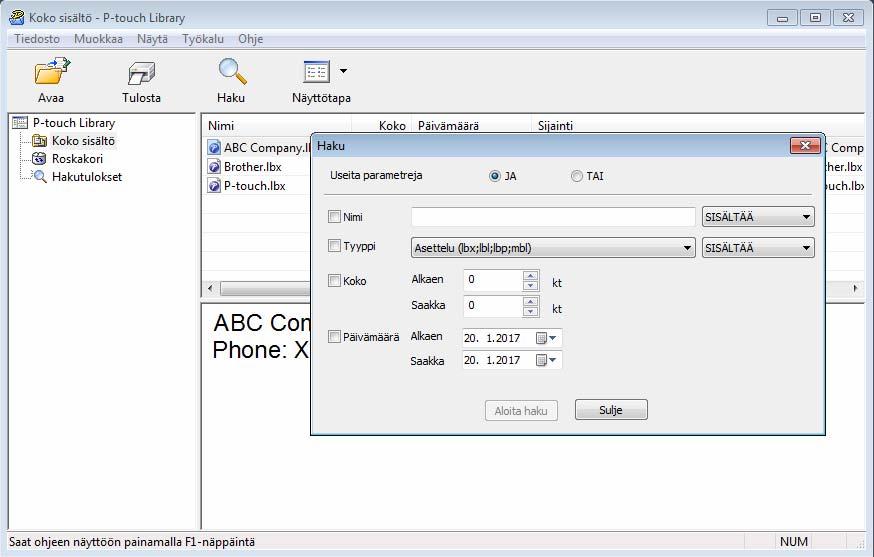The height and width of the screenshot is (557, 874).
Task: Decrease the Koko Saakka value spinner down
Action: coord(531,311)
